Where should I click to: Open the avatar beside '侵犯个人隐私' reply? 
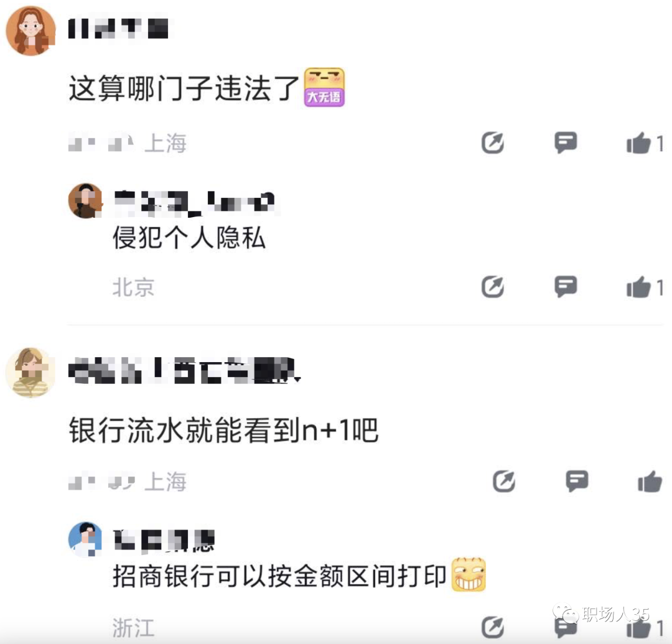86,200
